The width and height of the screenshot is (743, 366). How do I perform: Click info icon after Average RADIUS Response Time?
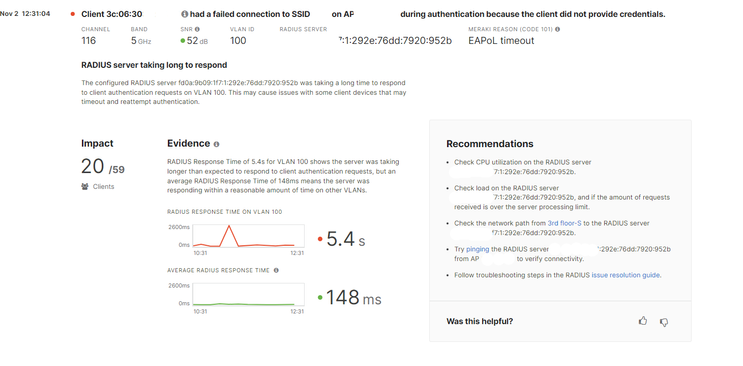[276, 270]
